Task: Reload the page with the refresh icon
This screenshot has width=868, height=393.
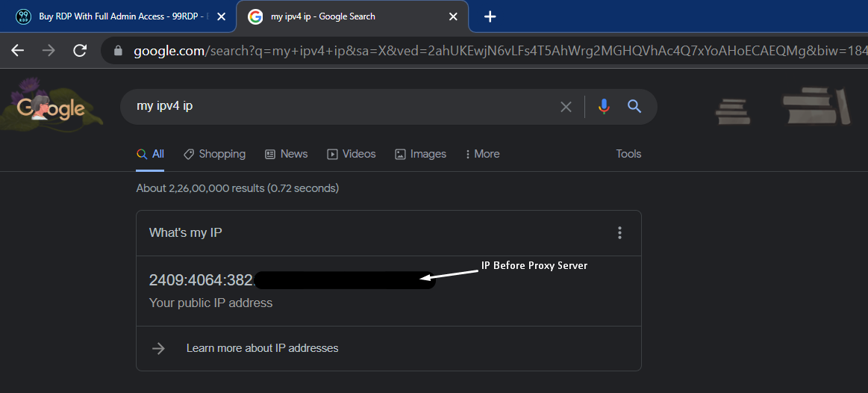Action: tap(80, 51)
